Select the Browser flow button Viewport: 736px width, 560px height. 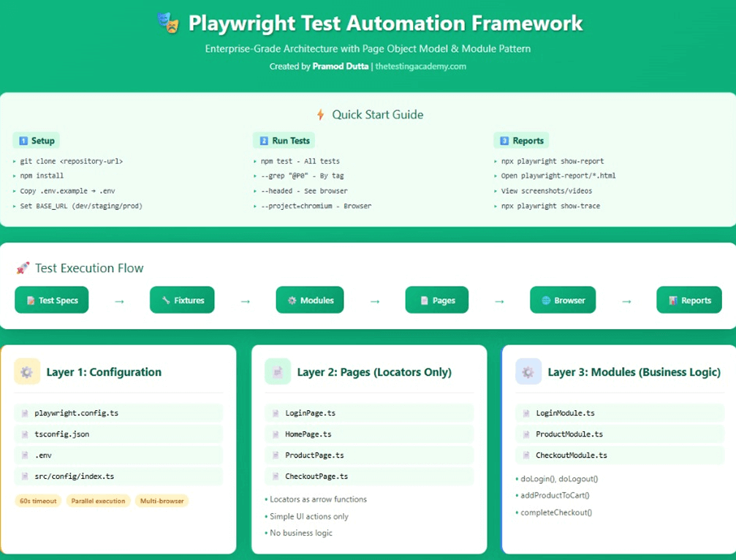click(562, 300)
